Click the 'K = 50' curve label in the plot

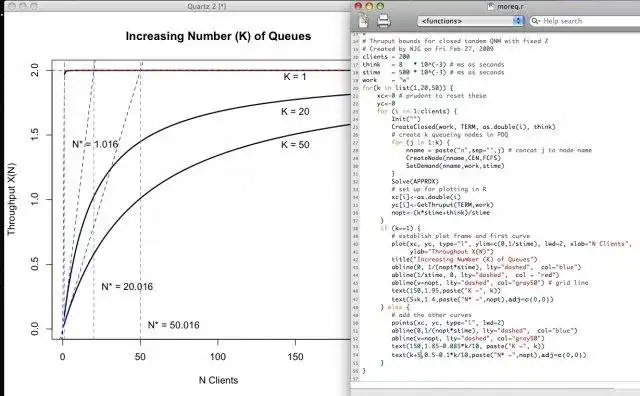[x=295, y=145]
